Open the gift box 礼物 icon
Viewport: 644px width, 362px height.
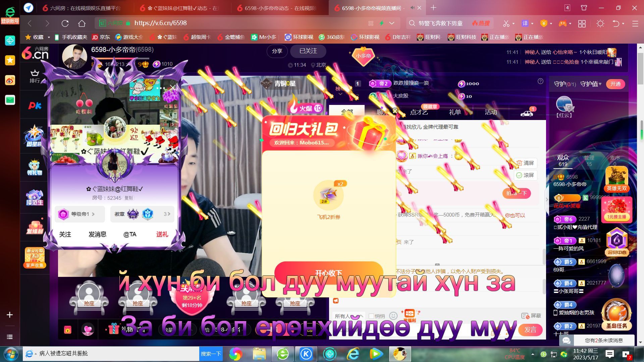click(113, 329)
